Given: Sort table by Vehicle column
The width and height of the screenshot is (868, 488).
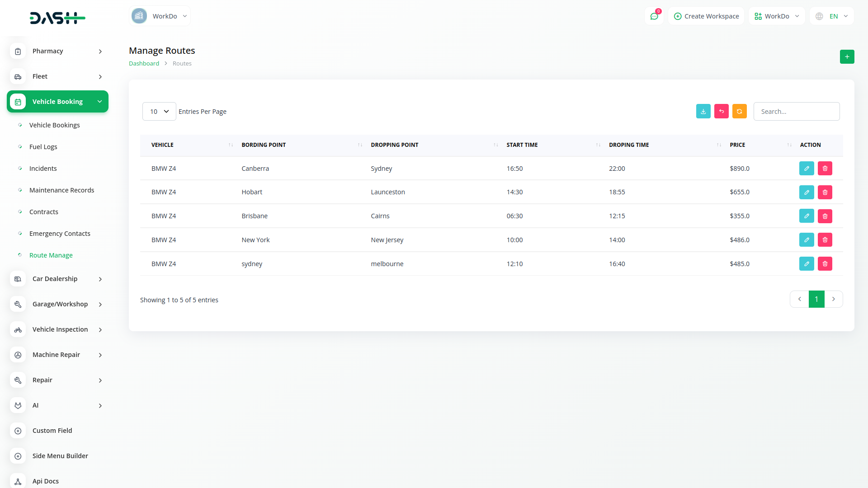Looking at the screenshot, I should [162, 145].
